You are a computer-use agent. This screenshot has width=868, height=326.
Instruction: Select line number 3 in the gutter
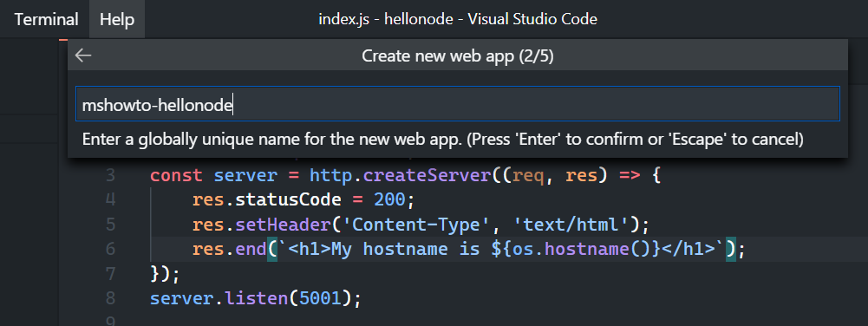(110, 176)
